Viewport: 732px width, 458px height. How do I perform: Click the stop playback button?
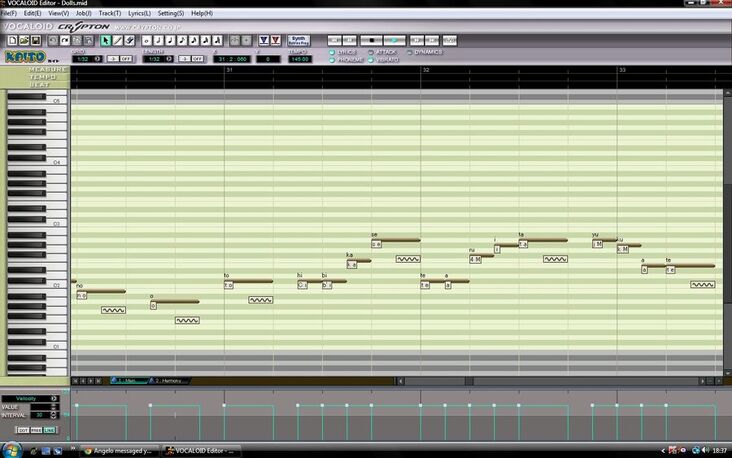[x=371, y=41]
